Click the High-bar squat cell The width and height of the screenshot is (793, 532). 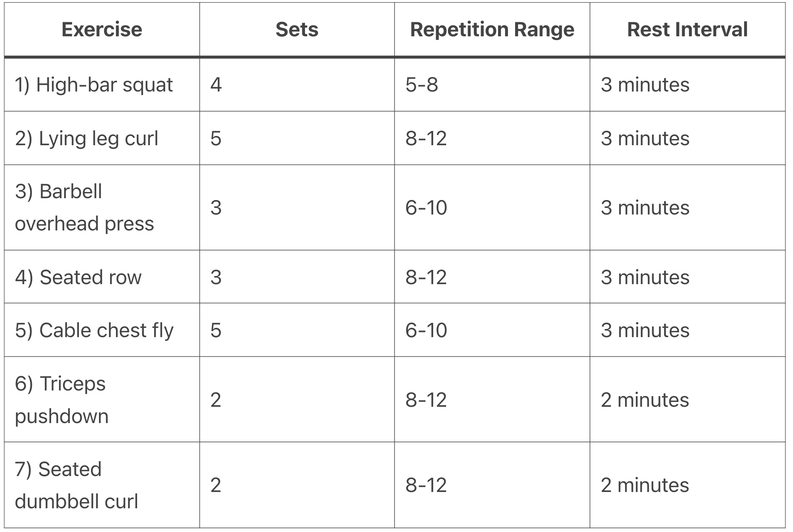(102, 85)
